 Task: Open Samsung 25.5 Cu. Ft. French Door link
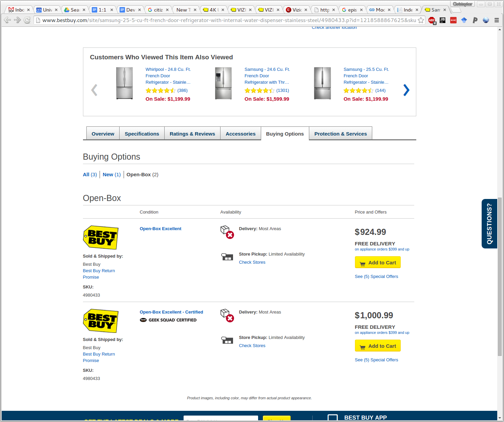tap(366, 76)
